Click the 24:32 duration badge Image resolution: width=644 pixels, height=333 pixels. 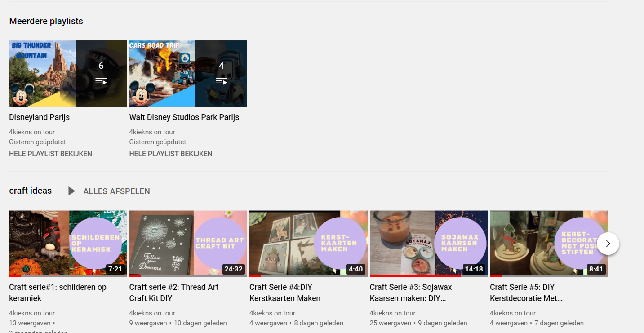coord(234,269)
